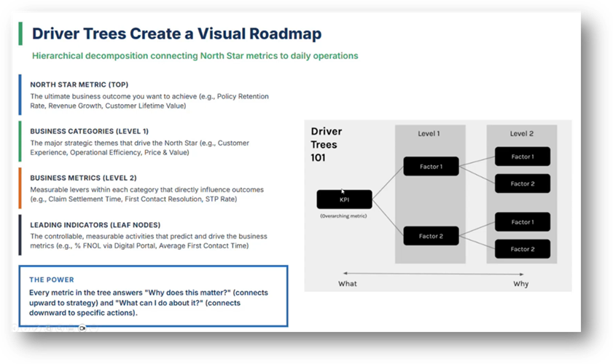
Task: Click the 'major strategic themes' description text
Action: (139, 148)
